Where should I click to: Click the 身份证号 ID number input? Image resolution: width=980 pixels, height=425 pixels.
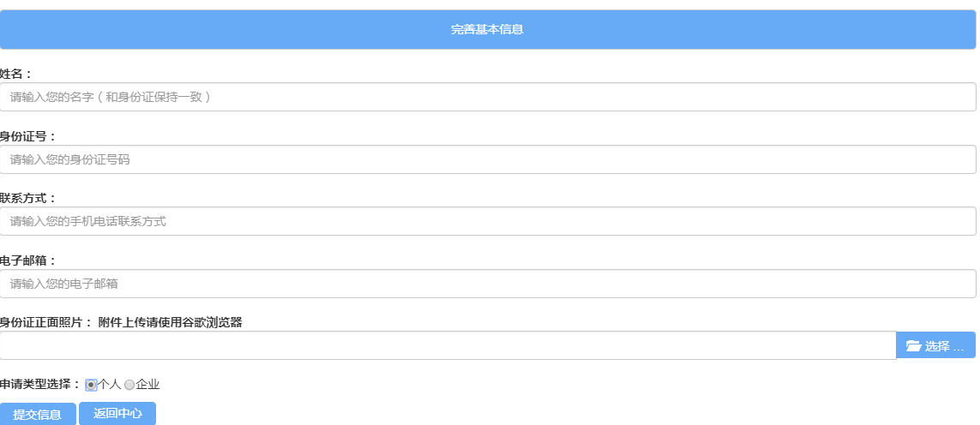point(488,159)
